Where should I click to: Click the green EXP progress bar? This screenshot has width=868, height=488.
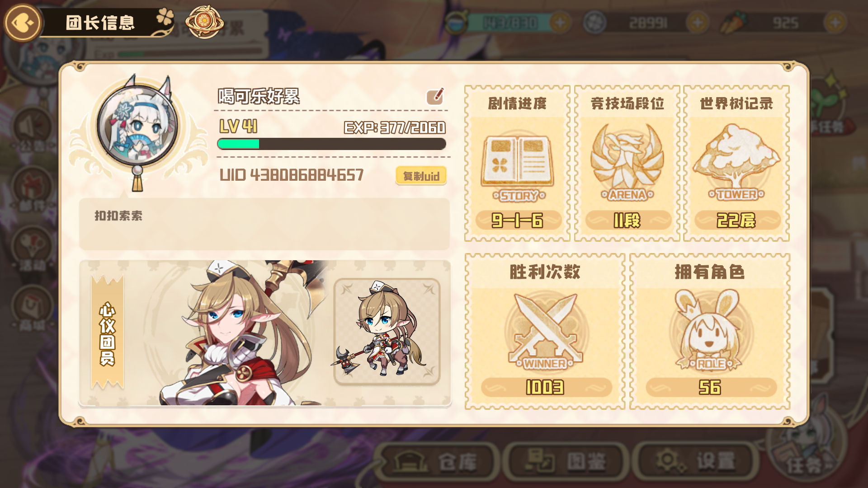point(331,144)
